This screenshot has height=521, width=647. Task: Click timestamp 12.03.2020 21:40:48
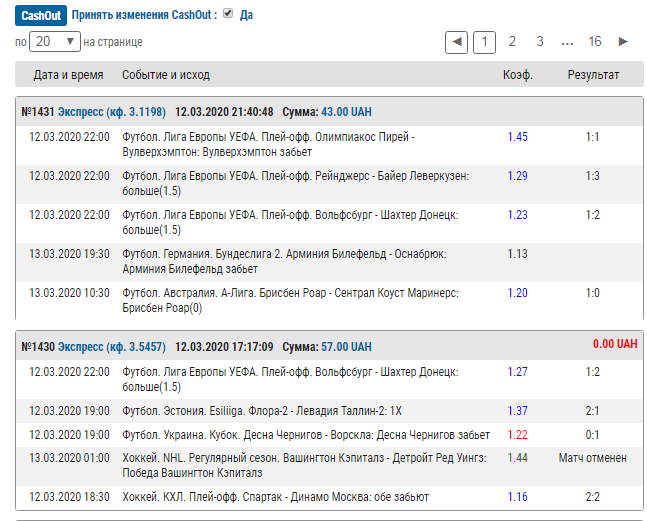pyautogui.click(x=224, y=112)
